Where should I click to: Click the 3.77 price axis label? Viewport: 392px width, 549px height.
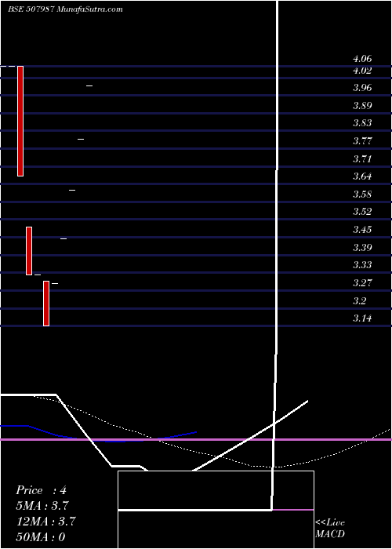coord(362,141)
